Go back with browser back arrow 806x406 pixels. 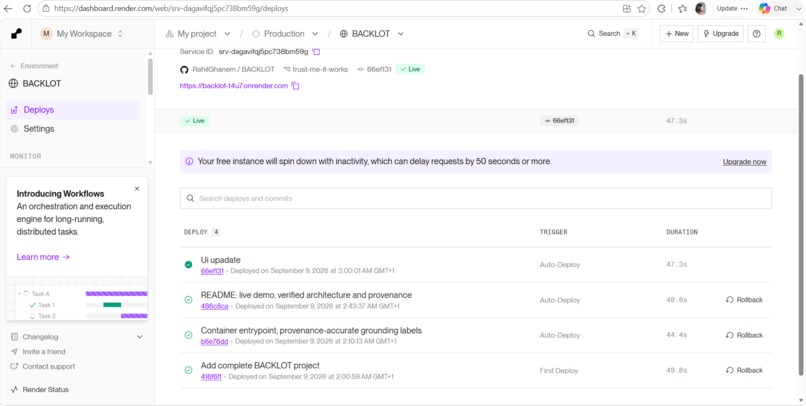(x=8, y=9)
